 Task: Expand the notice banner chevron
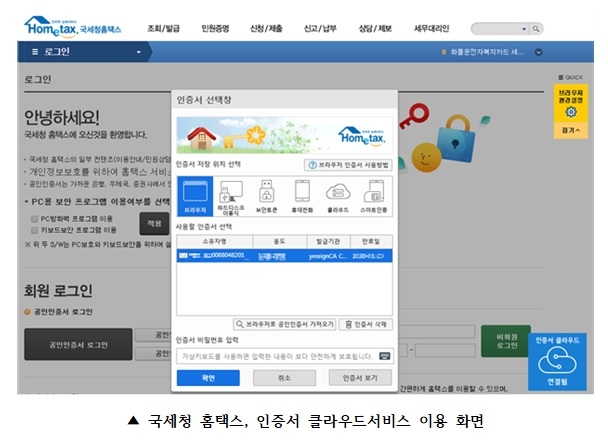(x=538, y=51)
